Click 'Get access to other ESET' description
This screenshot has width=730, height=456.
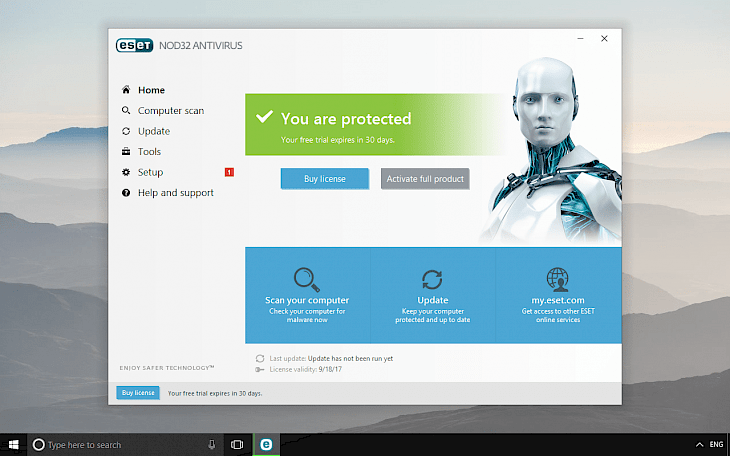pos(558,315)
